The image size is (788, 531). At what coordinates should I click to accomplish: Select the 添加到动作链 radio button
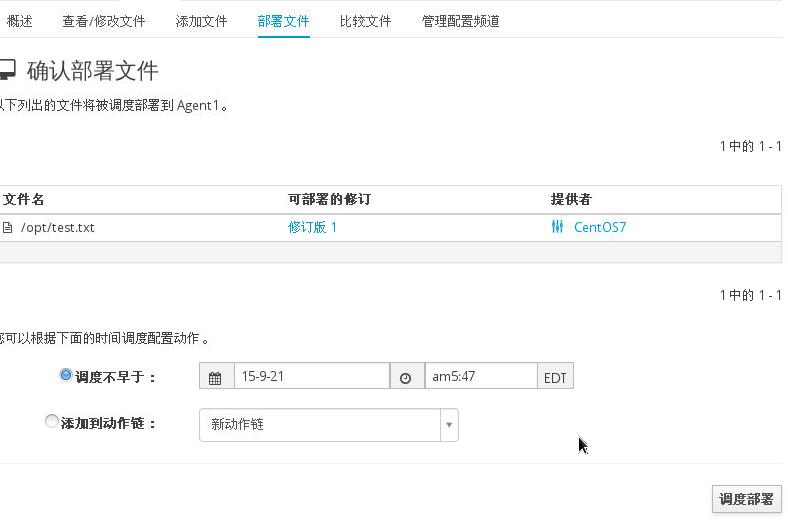click(x=52, y=421)
